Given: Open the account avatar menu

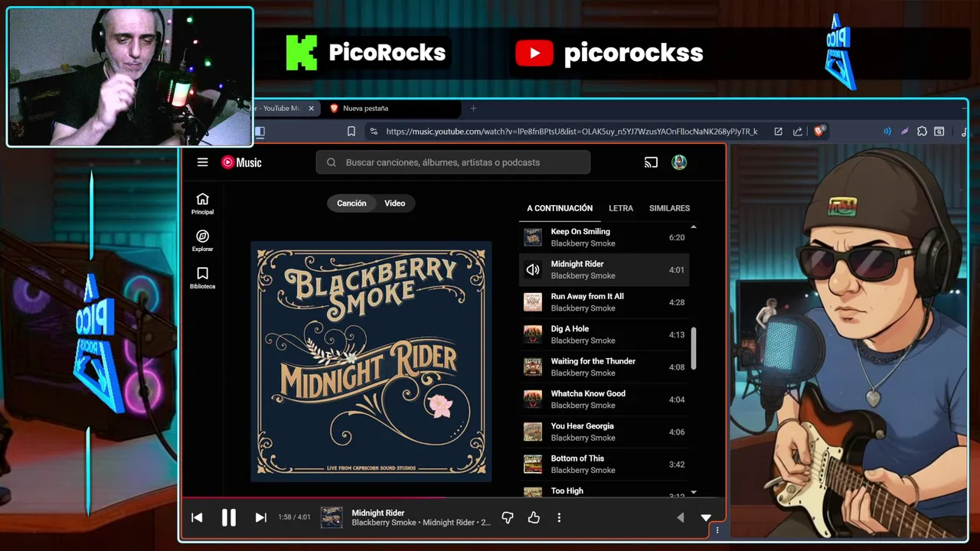Looking at the screenshot, I should click(x=679, y=162).
